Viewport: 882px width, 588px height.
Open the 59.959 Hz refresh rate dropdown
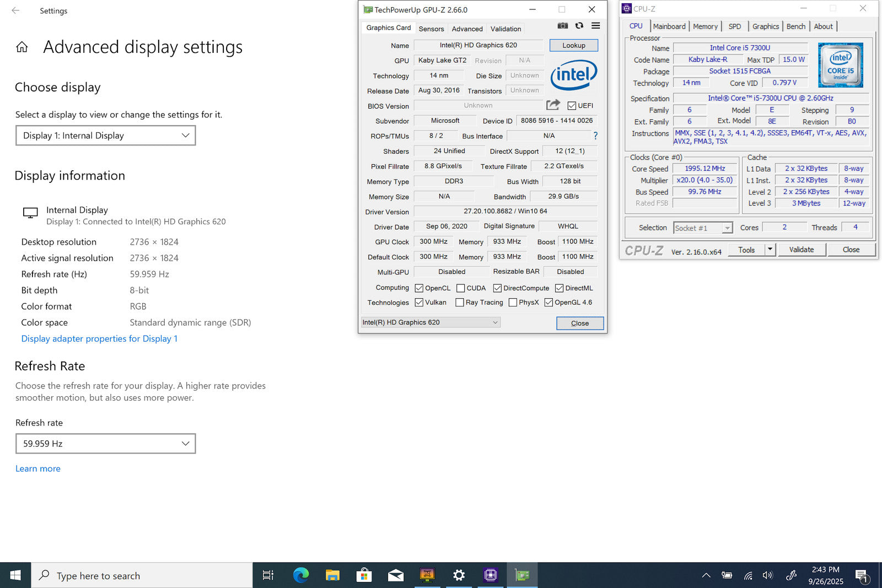[105, 444]
